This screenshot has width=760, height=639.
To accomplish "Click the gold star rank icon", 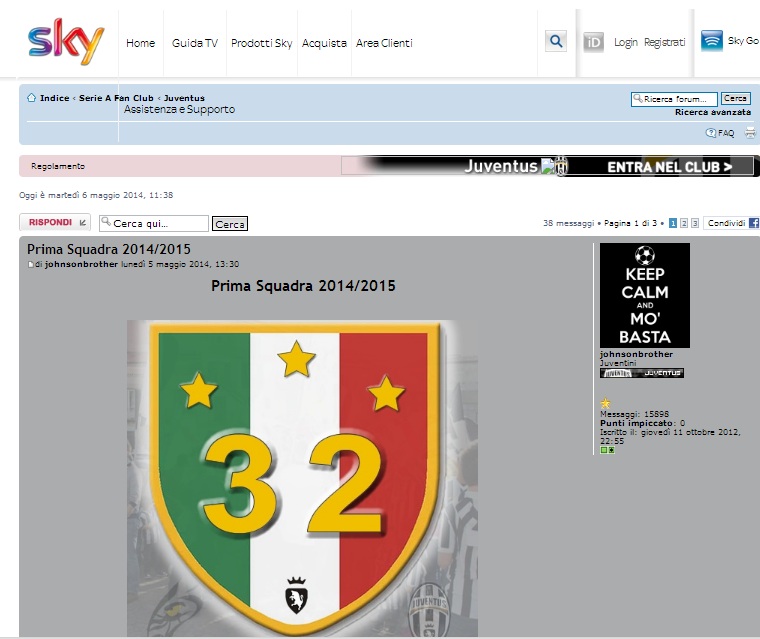I will click(605, 403).
